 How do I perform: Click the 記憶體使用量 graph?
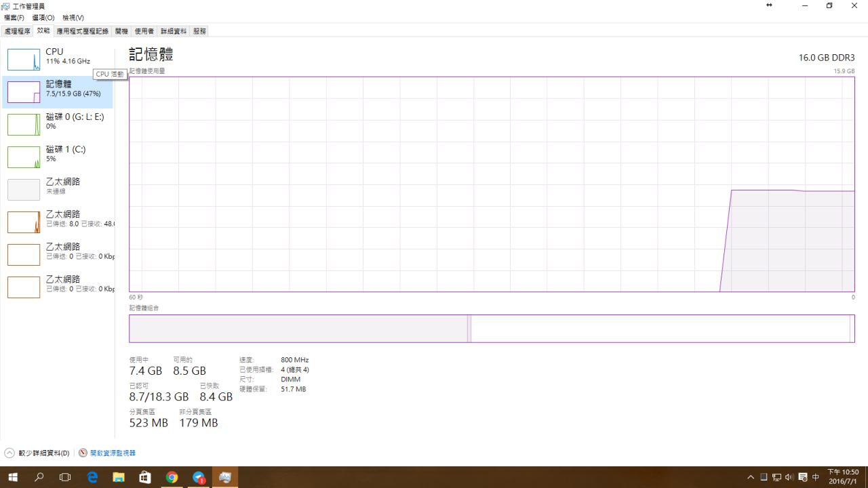tap(492, 184)
